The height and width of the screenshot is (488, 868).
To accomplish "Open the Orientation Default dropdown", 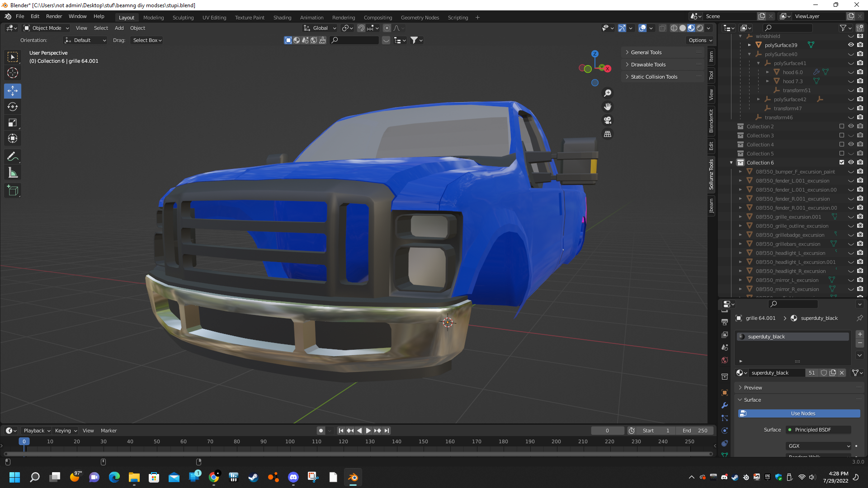I will pos(85,40).
